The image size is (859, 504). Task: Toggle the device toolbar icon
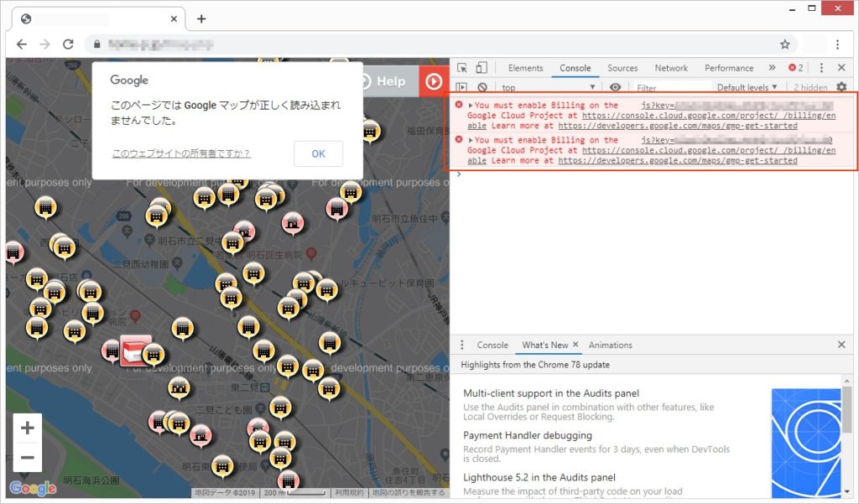482,68
